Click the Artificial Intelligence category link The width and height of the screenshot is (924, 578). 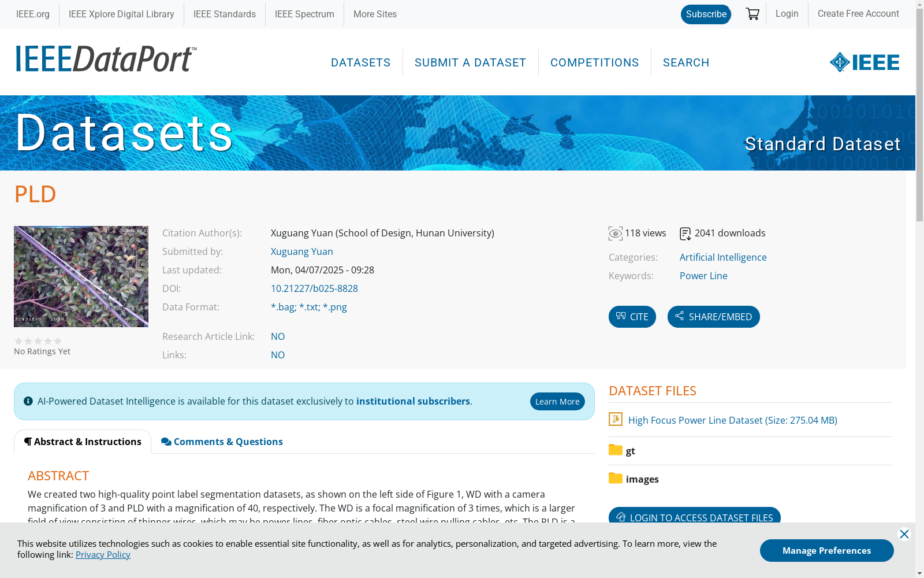tap(723, 257)
